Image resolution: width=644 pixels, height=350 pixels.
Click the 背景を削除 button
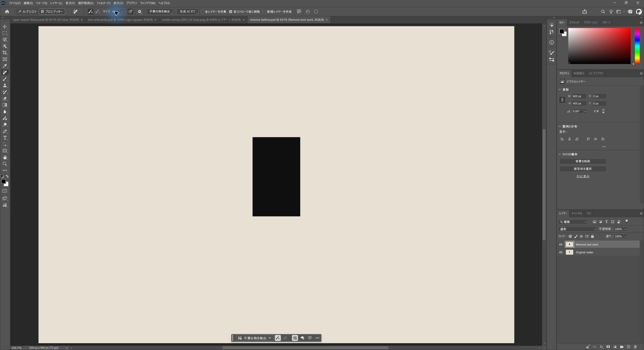pyautogui.click(x=583, y=161)
